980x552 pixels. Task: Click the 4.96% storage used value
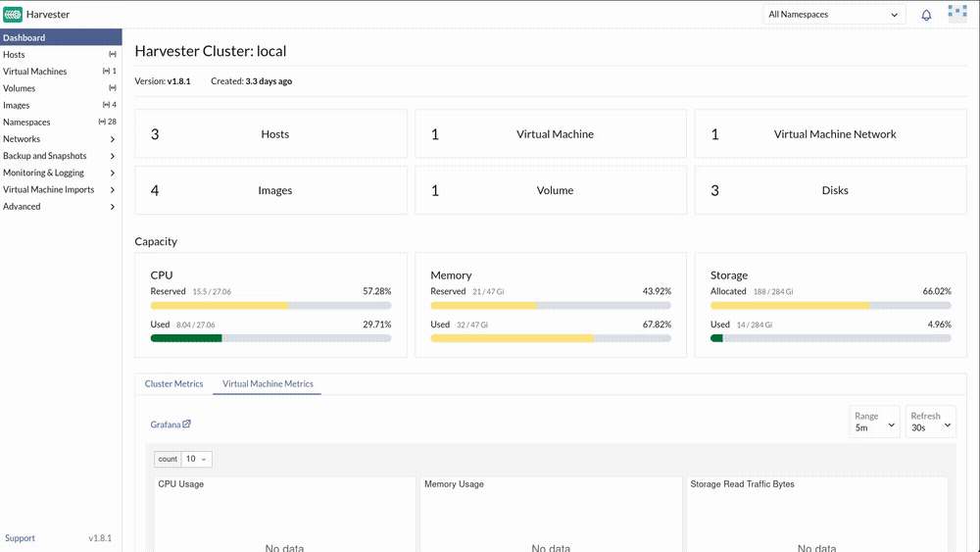(940, 325)
